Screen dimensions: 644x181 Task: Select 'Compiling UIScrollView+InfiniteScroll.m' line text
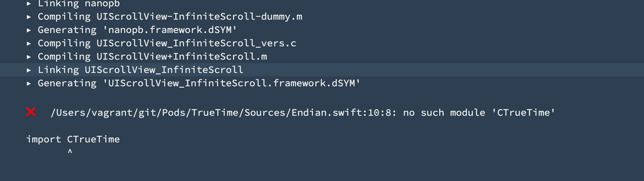(x=152, y=56)
